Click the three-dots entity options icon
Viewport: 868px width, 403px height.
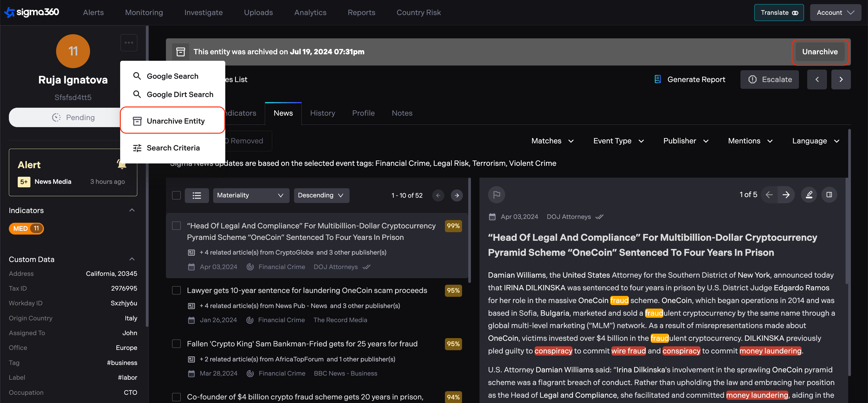(x=129, y=43)
